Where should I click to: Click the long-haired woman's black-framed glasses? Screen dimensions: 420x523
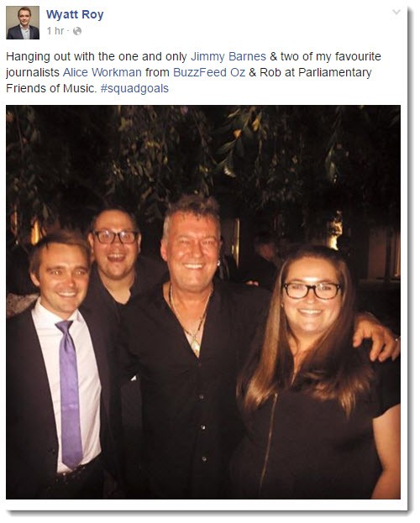click(x=312, y=290)
